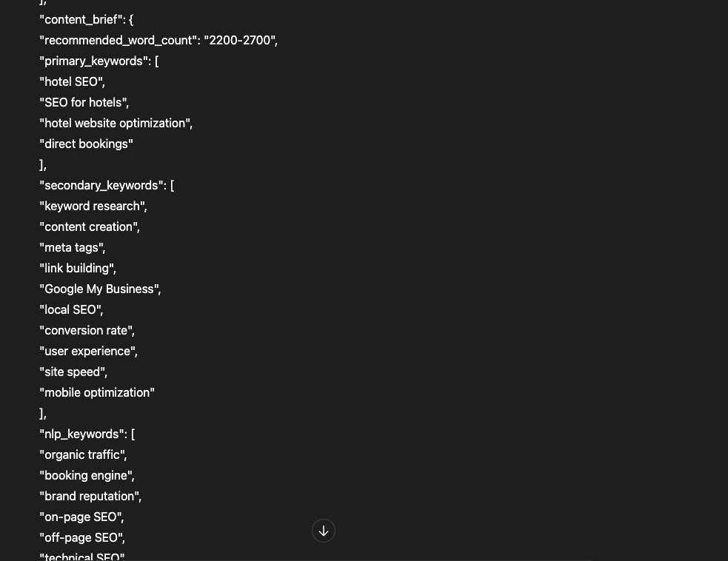Click the "booking engine" line

[x=87, y=476]
